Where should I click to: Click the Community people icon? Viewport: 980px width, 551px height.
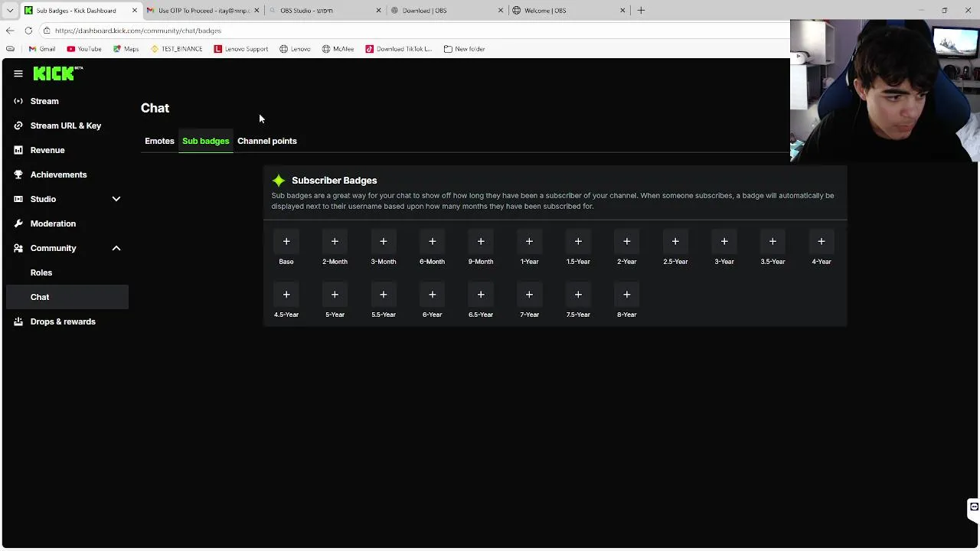[18, 248]
